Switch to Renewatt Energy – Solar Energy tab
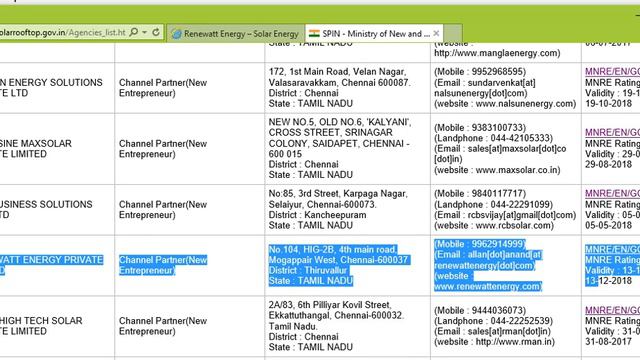Image resolution: width=640 pixels, height=360 pixels. (x=236, y=34)
